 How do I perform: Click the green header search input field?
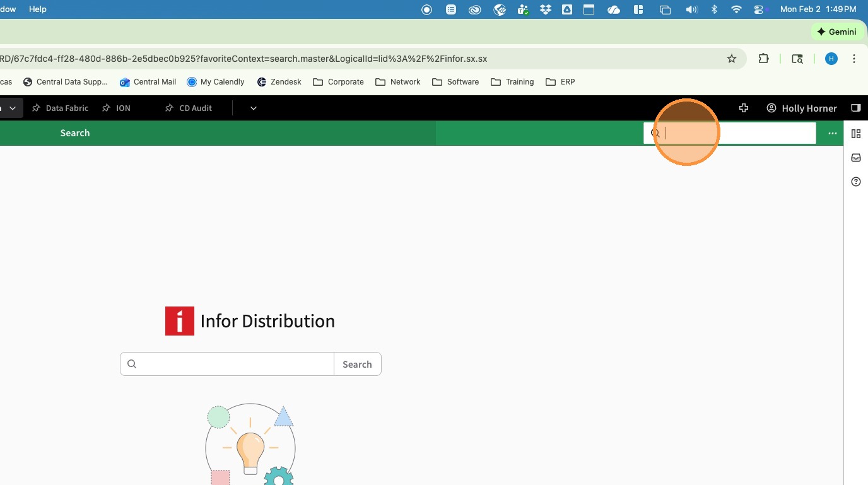730,133
